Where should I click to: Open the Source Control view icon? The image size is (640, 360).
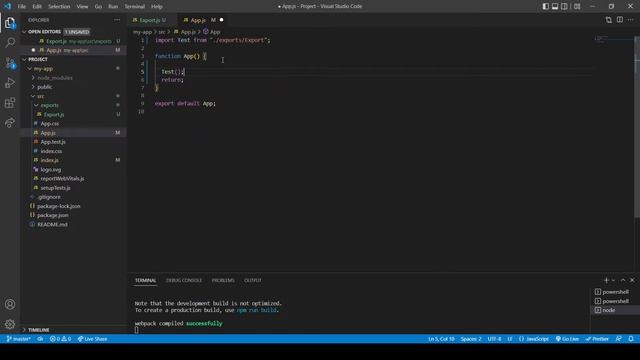10,63
